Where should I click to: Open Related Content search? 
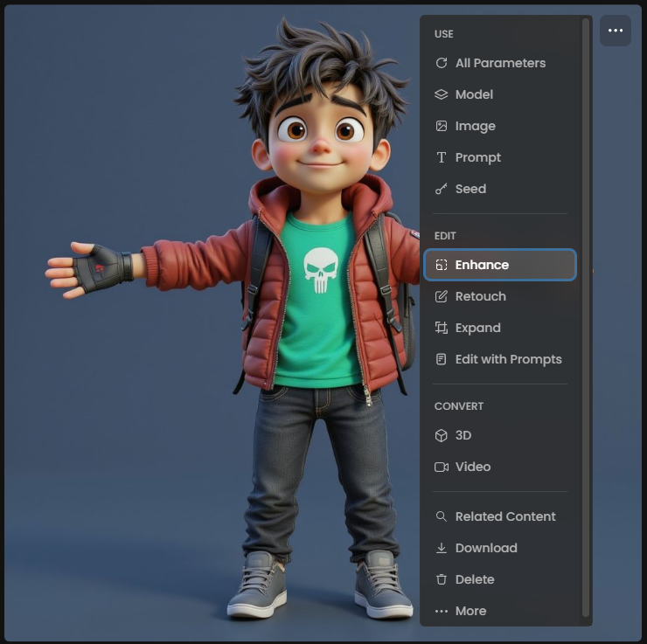coord(504,516)
